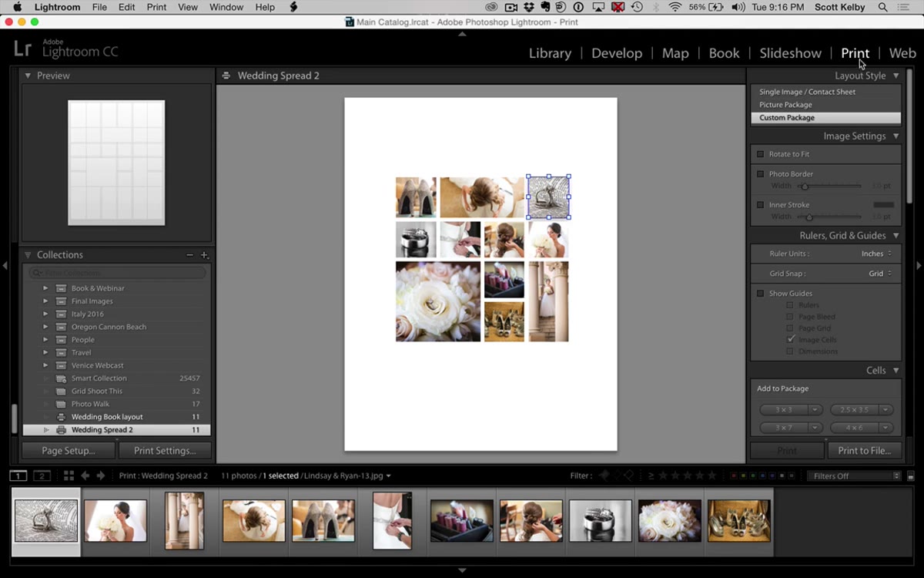
Task: Open the Ruler Units dropdown
Action: [876, 254]
